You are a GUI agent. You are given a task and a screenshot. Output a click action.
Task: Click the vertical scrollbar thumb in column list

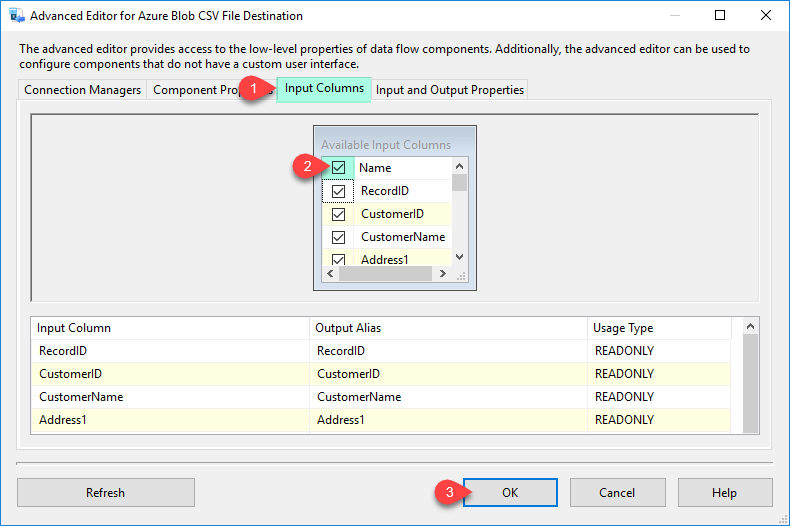click(x=459, y=182)
